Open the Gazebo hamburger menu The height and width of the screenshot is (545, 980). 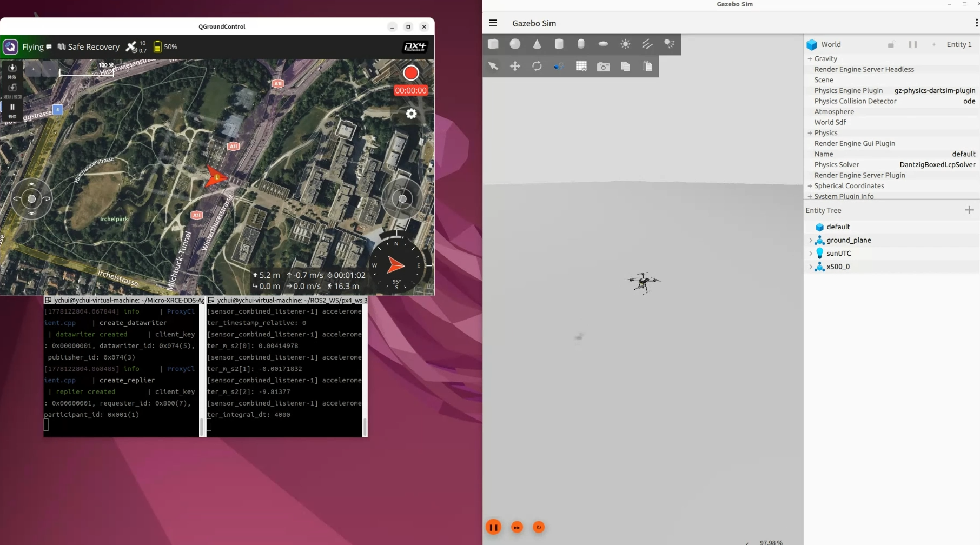[493, 23]
